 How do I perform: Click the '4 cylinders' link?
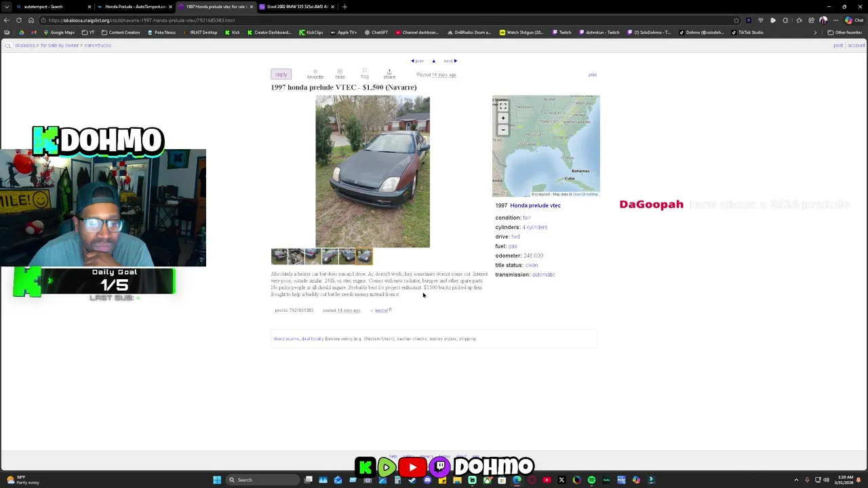pyautogui.click(x=534, y=227)
